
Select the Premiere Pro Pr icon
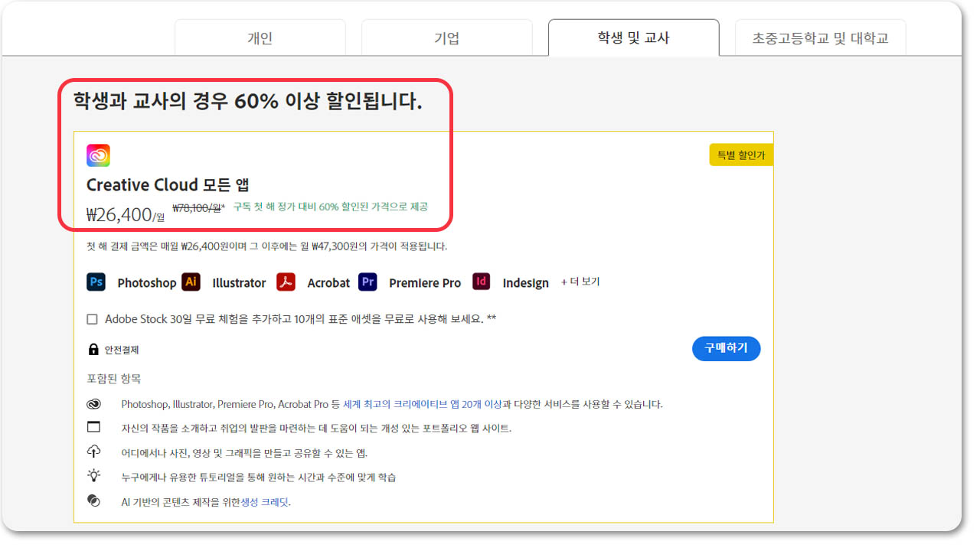pyautogui.click(x=368, y=282)
